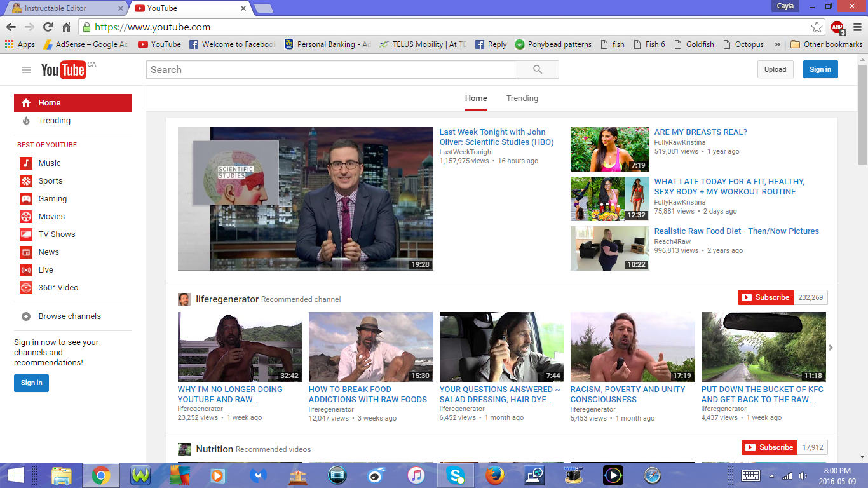Show next liferegenerator videos with the arrow
The height and width of the screenshot is (488, 868).
[831, 348]
